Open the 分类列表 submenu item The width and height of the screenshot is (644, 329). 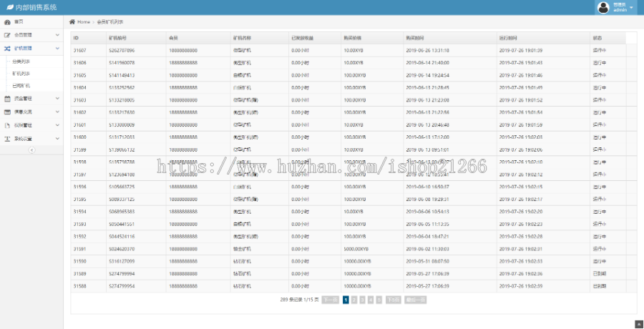(x=21, y=62)
